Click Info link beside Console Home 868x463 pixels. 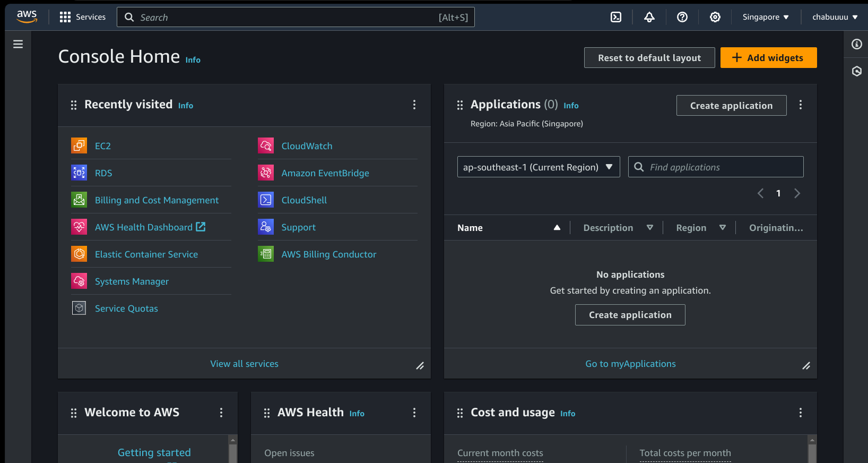(193, 60)
